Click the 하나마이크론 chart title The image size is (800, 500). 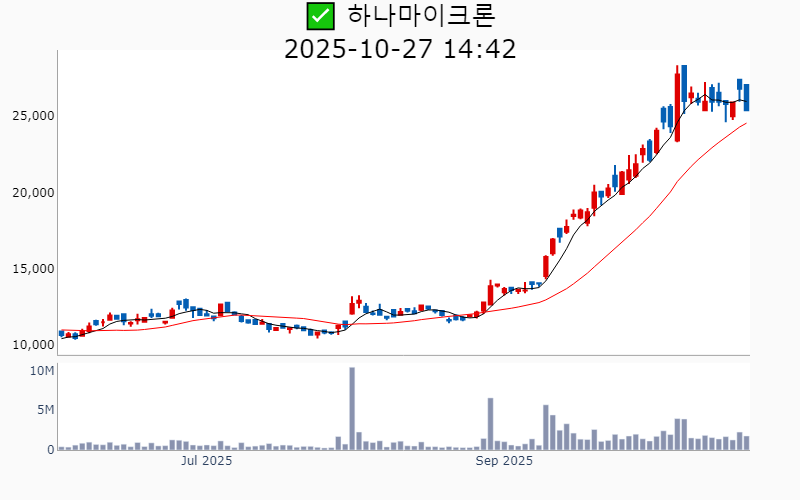421,16
